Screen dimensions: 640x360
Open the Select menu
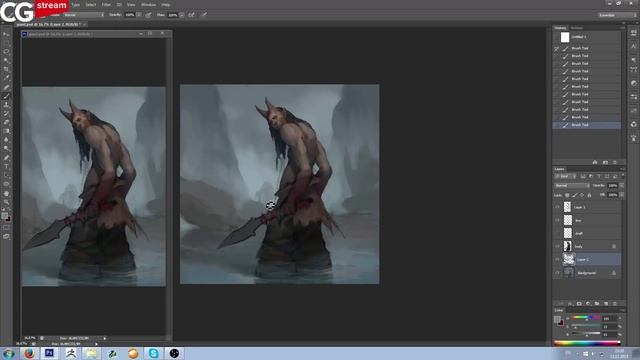pos(91,4)
